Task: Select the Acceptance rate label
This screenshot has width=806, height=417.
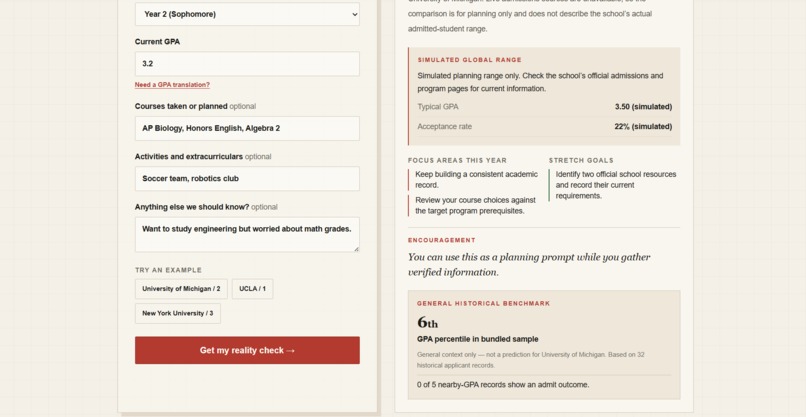Action: [444, 126]
